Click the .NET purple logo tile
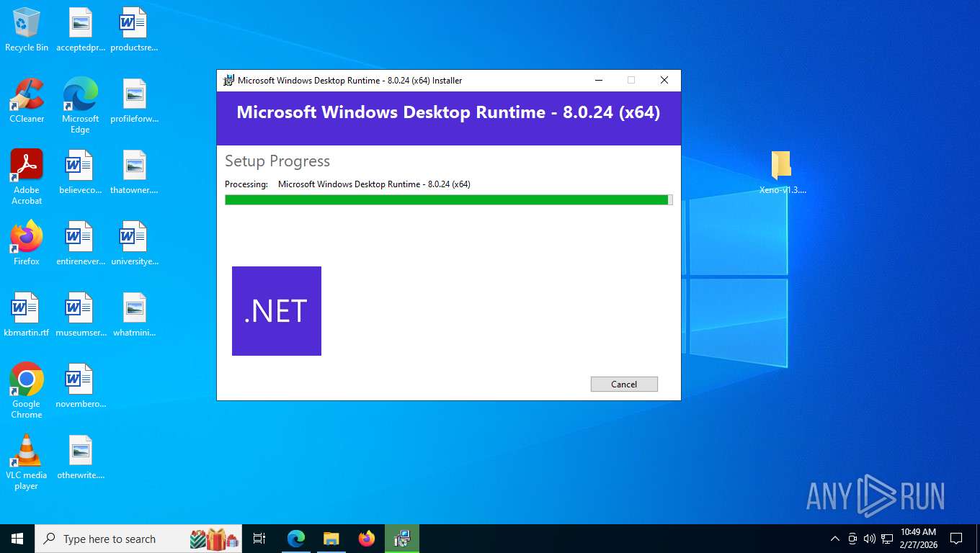This screenshot has width=980, height=553. [x=277, y=311]
